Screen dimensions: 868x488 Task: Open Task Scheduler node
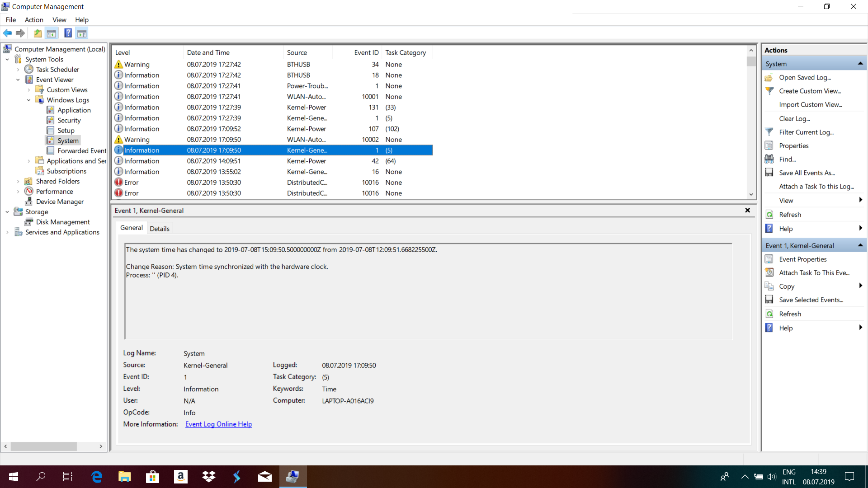coord(57,69)
